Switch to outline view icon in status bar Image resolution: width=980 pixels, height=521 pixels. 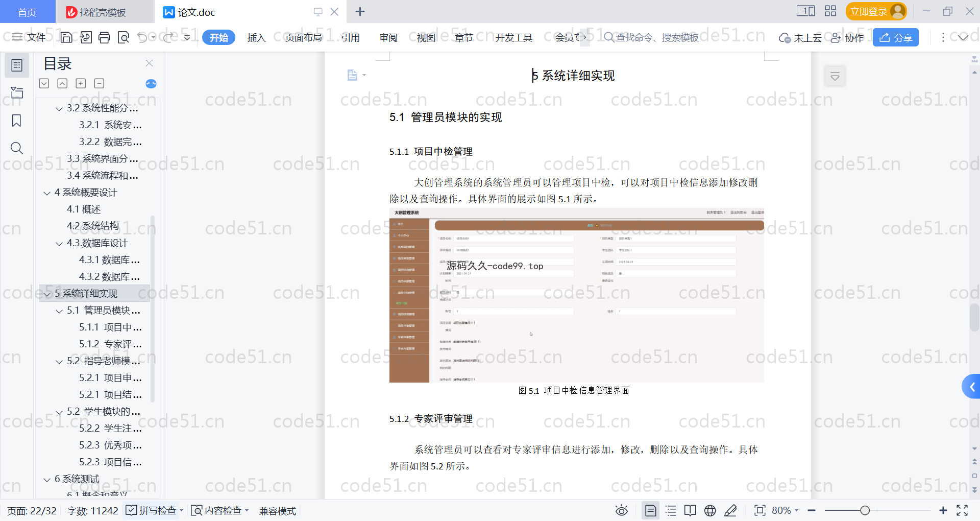(671, 510)
